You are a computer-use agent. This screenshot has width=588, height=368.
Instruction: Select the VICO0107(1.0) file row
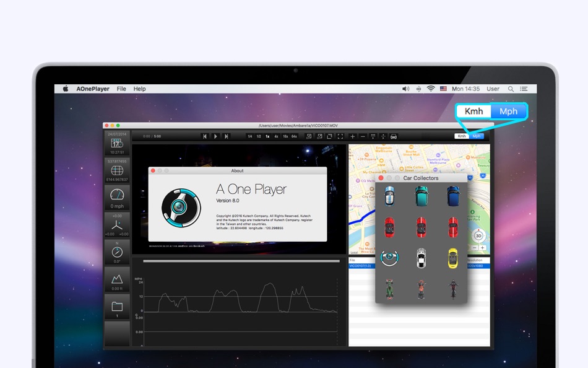pos(419,266)
